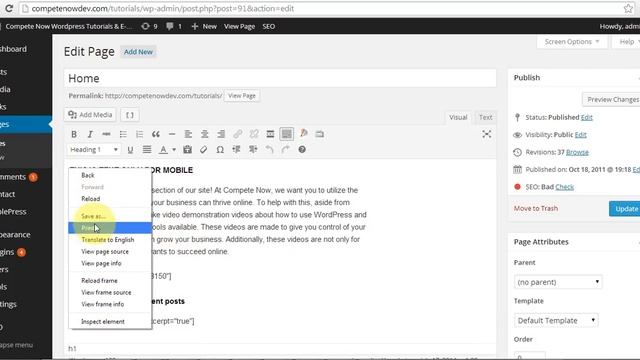This screenshot has height=360, width=640.
Task: Clear formatting with eraser icon
Action: click(x=204, y=150)
